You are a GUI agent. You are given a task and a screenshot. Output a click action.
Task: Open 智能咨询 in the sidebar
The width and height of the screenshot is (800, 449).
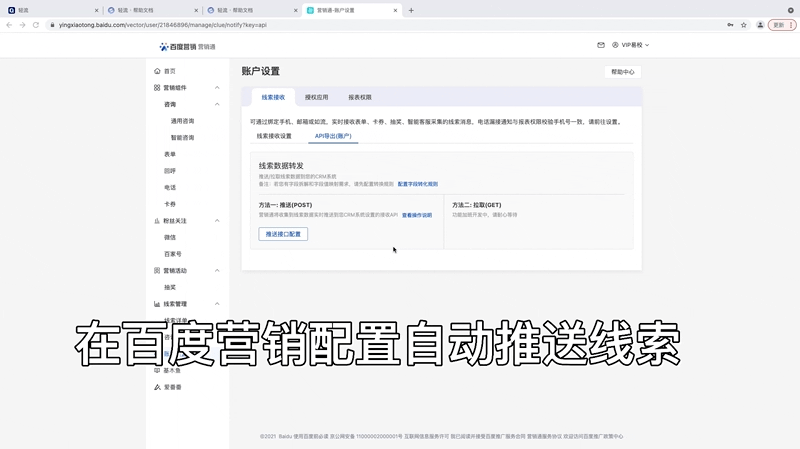click(182, 138)
